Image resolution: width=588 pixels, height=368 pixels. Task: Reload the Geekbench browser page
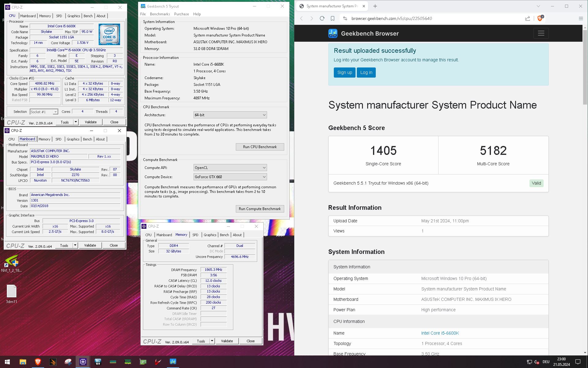click(x=322, y=18)
